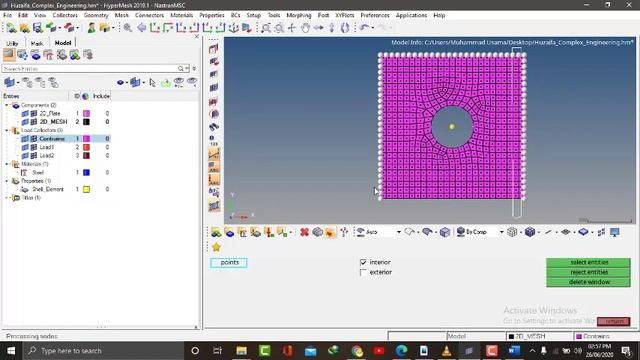640x360 pixels.
Task: Collapse the Properties (1) tree node
Action: coord(7,181)
